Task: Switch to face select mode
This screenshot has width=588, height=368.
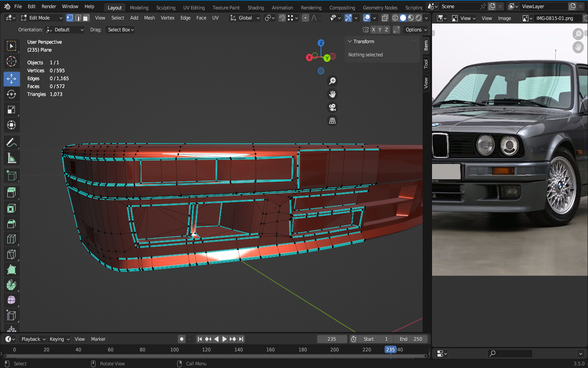Action: pos(86,18)
